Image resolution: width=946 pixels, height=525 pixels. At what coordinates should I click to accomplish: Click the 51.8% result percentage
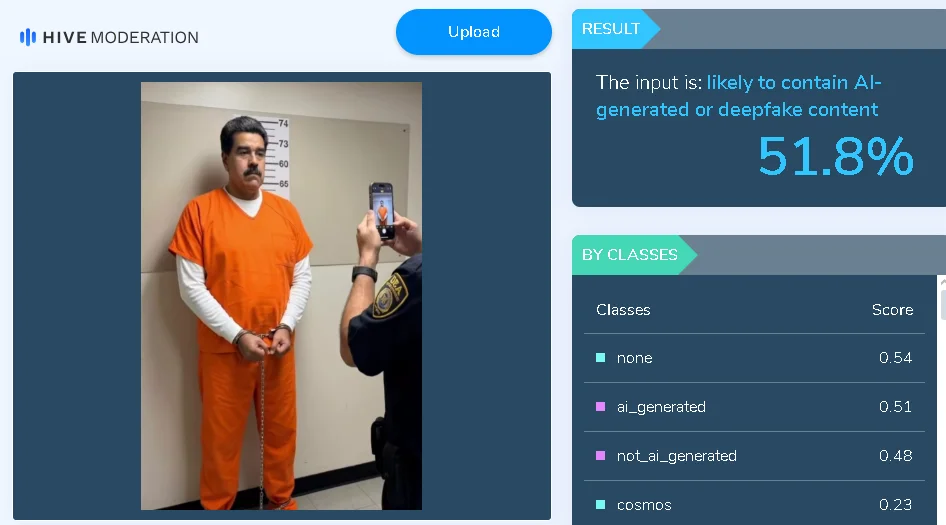[x=835, y=157]
